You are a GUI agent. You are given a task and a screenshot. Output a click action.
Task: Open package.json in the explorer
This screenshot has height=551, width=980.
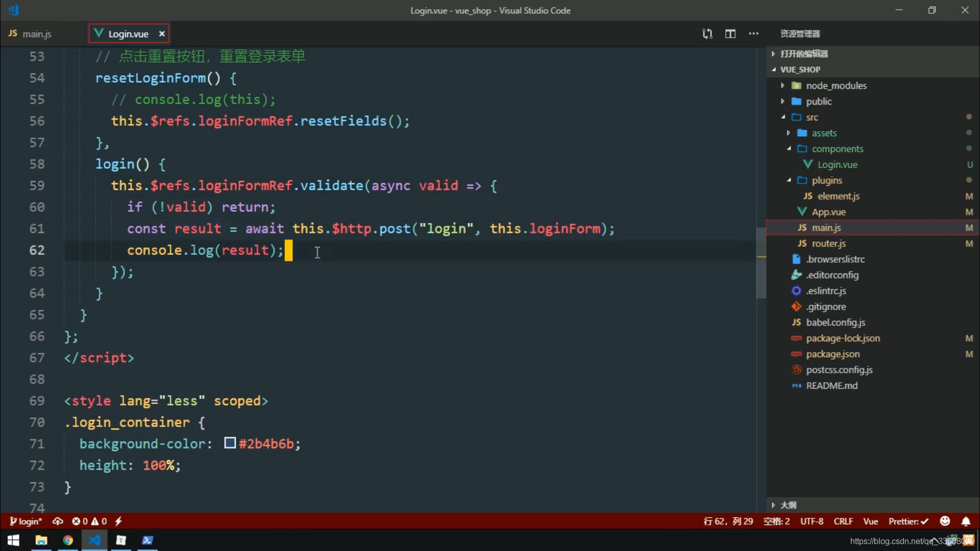click(873, 355)
